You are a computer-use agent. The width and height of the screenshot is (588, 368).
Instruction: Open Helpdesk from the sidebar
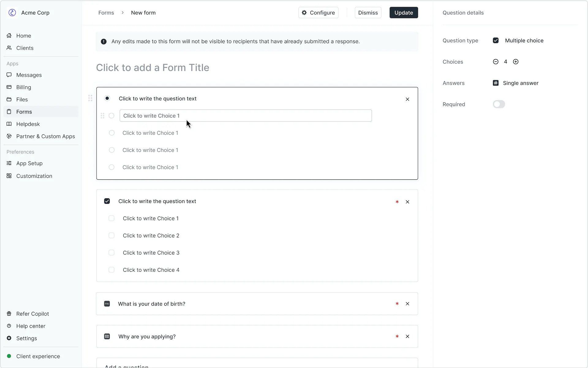[28, 124]
